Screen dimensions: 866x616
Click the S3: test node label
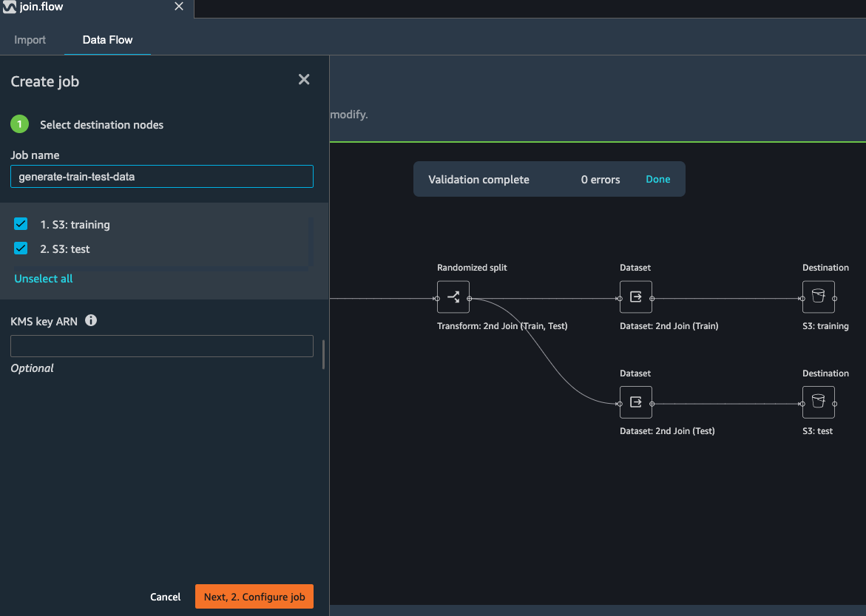click(817, 431)
